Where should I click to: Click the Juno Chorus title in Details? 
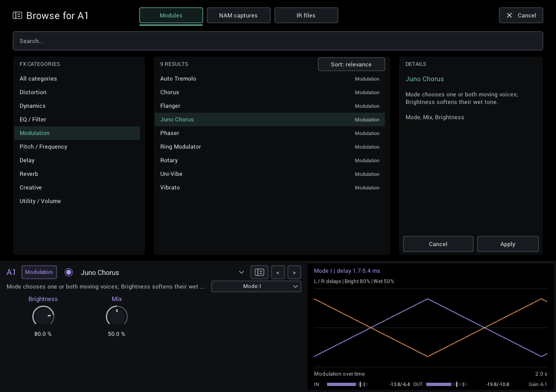[425, 79]
